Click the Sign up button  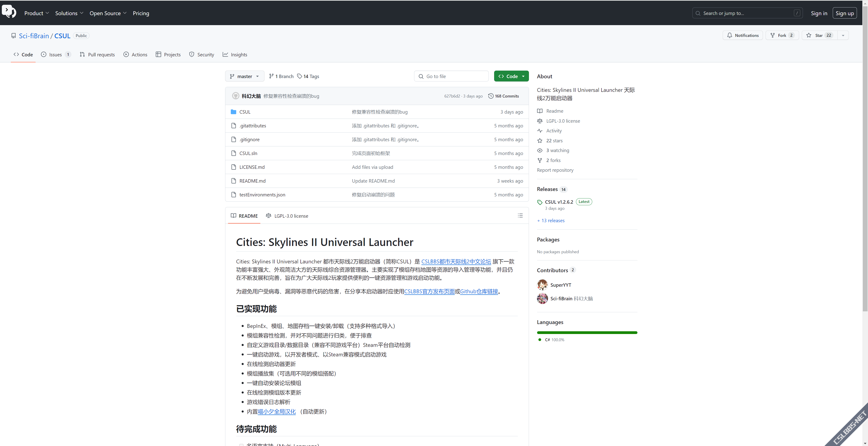pos(845,13)
